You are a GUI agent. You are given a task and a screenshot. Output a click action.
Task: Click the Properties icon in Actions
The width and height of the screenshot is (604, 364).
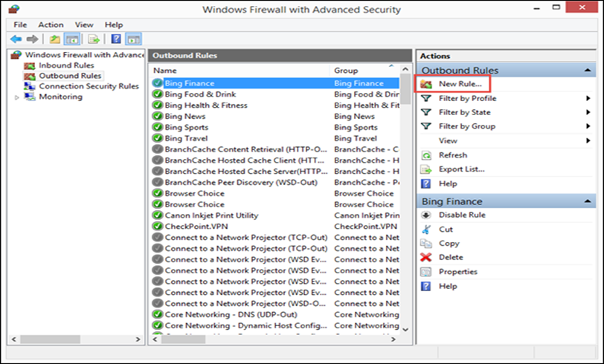pos(426,272)
